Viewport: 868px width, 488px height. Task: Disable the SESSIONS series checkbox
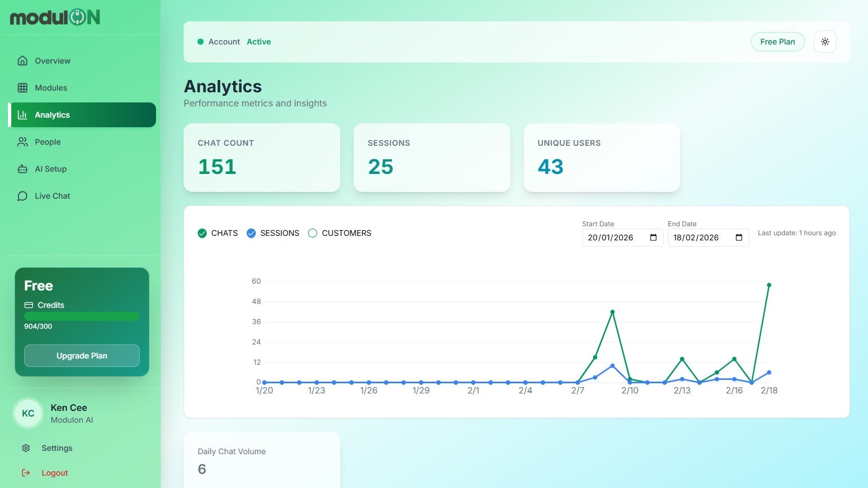pyautogui.click(x=251, y=233)
